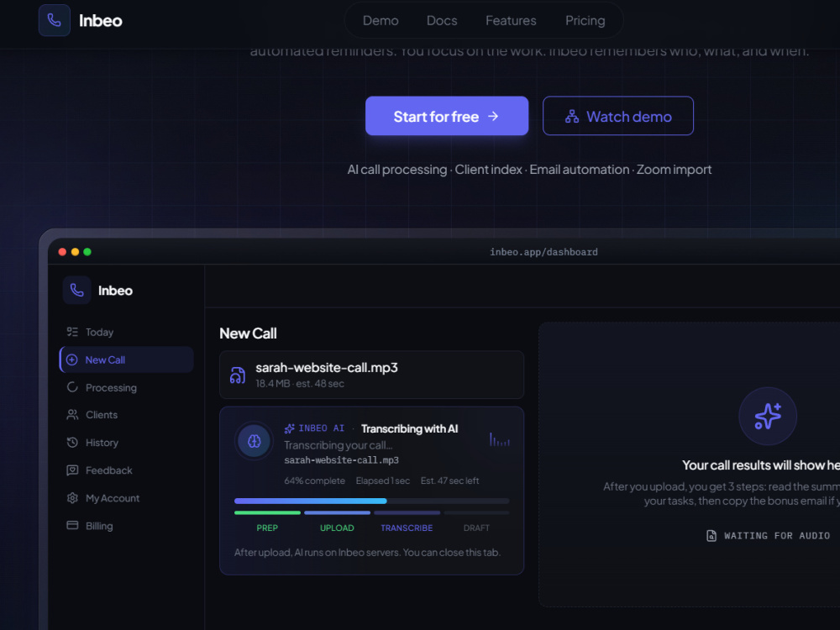Click the Est. 47 sec left text

[x=449, y=480]
